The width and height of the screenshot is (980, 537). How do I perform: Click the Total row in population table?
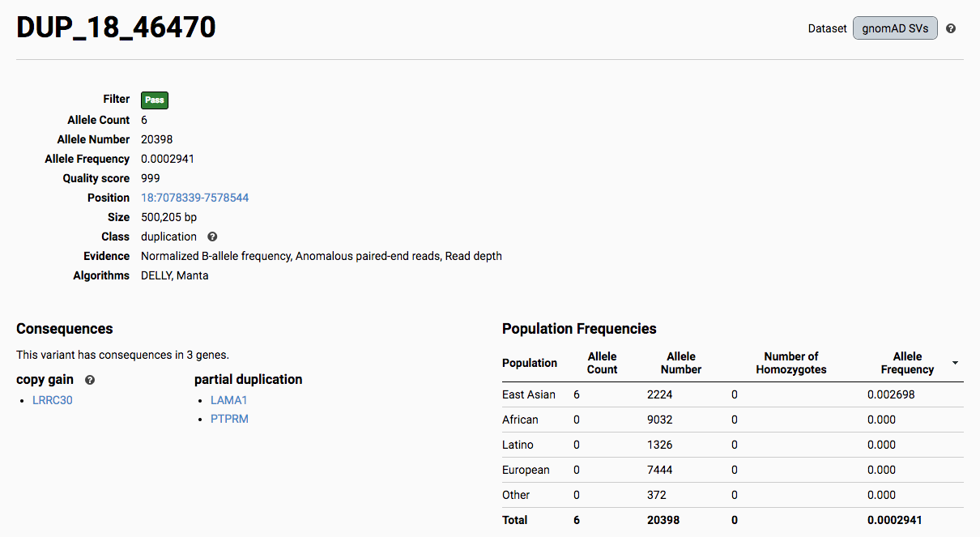[x=514, y=520]
